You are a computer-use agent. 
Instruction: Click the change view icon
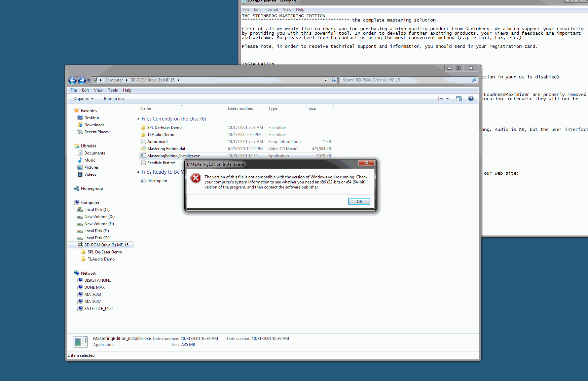coord(440,99)
